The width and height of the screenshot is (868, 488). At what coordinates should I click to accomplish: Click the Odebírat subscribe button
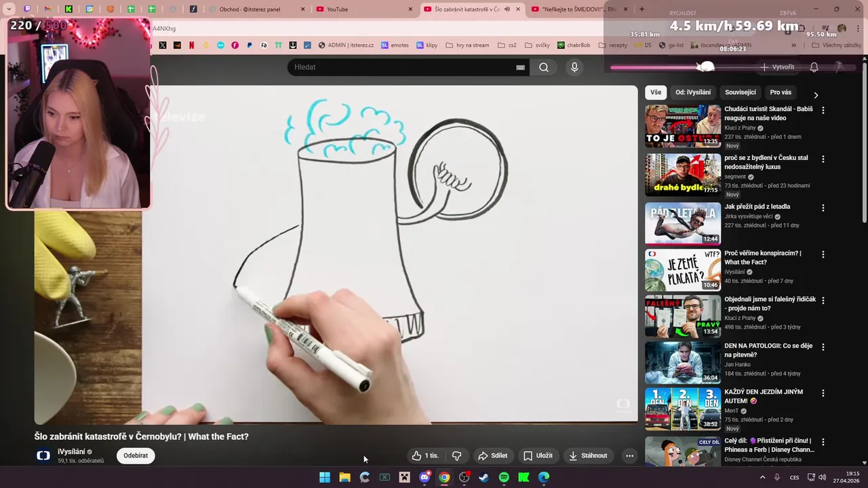coord(136,455)
